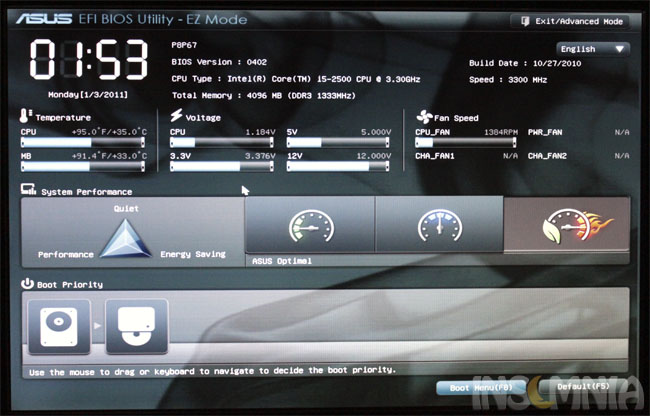Click the CPU '+95.0°F/+35.0°C' reading
This screenshot has height=416, width=650.
click(x=109, y=132)
